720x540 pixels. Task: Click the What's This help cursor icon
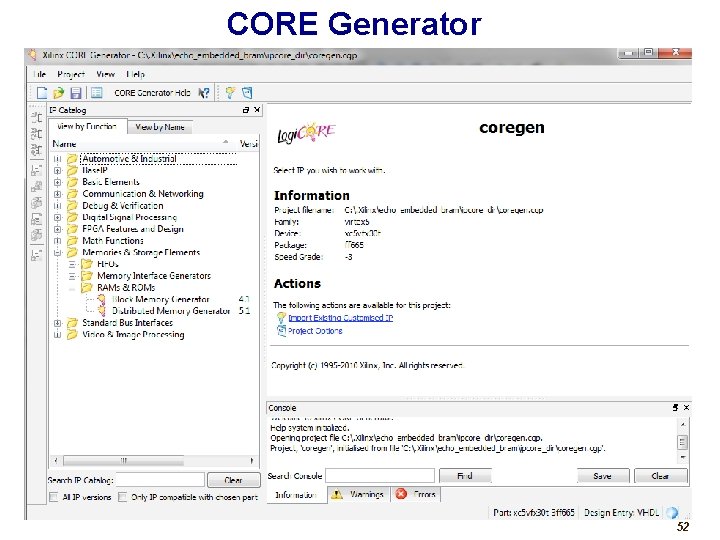[x=203, y=93]
